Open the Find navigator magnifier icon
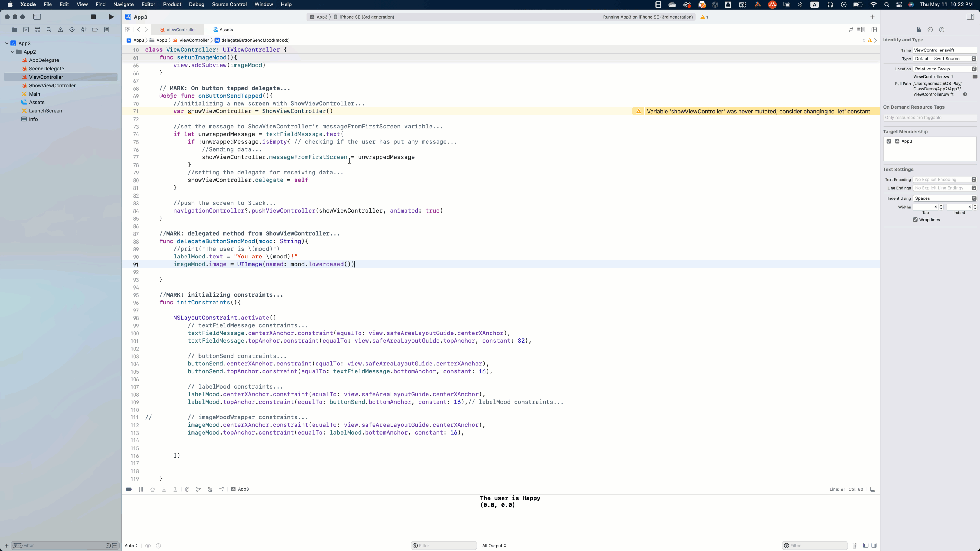The height and width of the screenshot is (551, 980). [49, 30]
